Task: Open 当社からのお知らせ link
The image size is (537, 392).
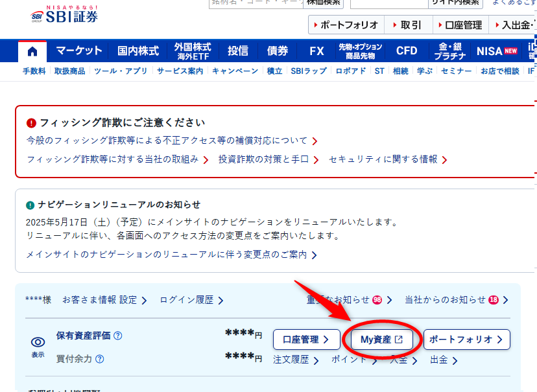Action: 457,300
